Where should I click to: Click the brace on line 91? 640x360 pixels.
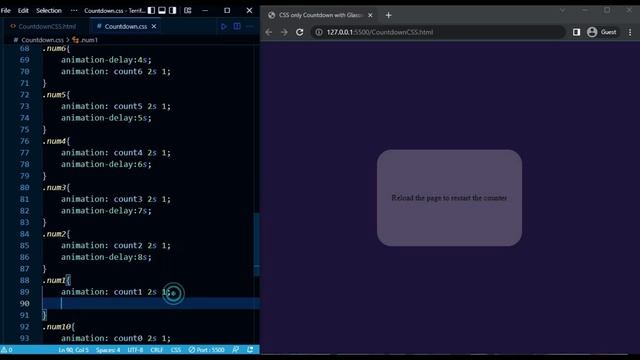[44, 315]
